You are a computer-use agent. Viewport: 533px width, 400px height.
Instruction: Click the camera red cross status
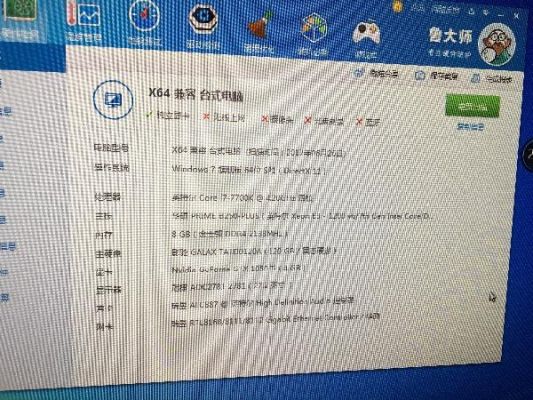pyautogui.click(x=277, y=119)
